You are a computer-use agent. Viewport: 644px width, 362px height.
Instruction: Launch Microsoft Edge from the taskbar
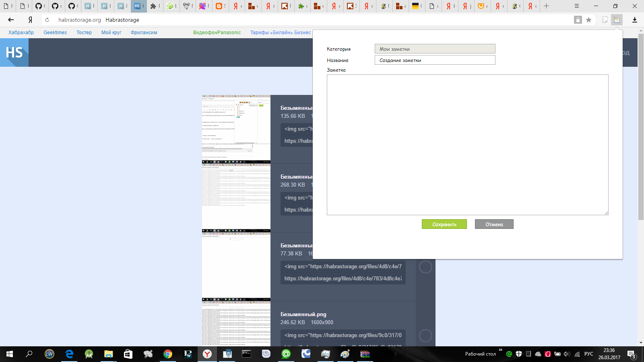pyautogui.click(x=69, y=354)
